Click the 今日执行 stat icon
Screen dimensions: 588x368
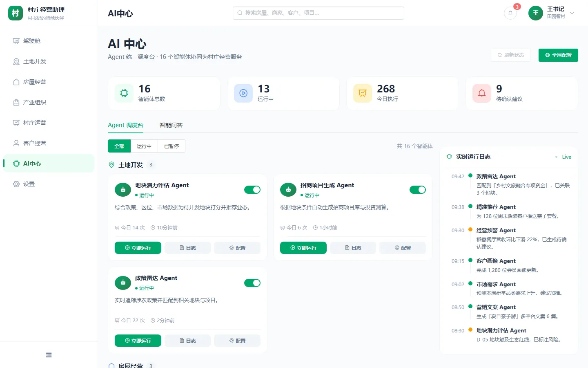tap(363, 93)
